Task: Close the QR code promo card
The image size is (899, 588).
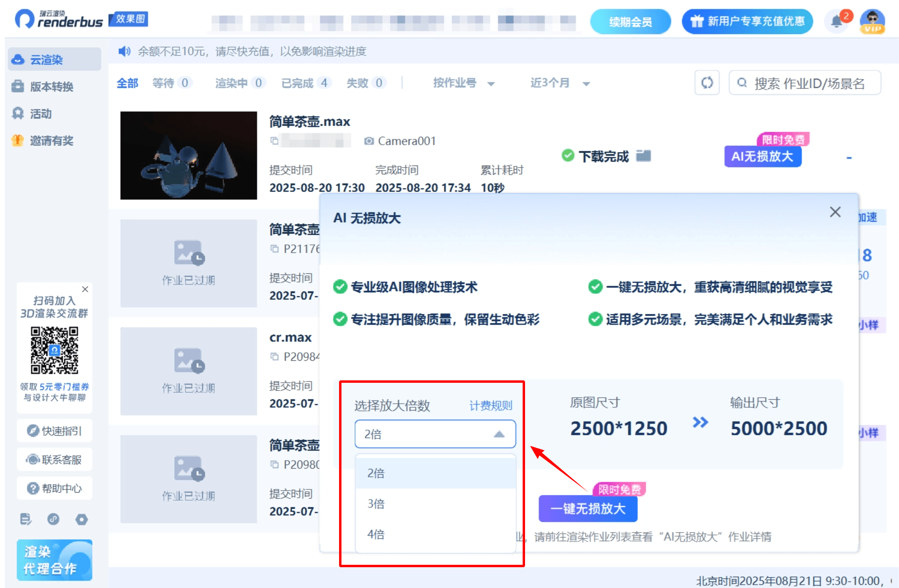Action: 85,289
